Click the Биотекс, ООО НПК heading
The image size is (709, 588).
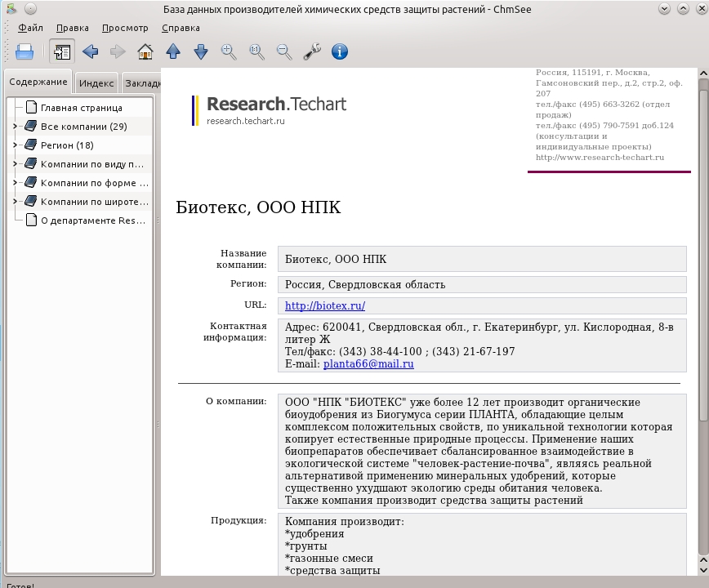pos(258,207)
